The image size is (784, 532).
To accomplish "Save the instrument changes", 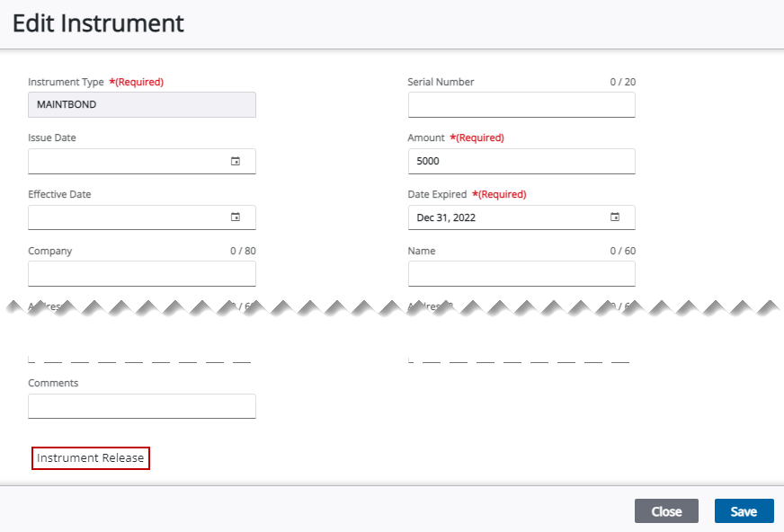I will 744,511.
